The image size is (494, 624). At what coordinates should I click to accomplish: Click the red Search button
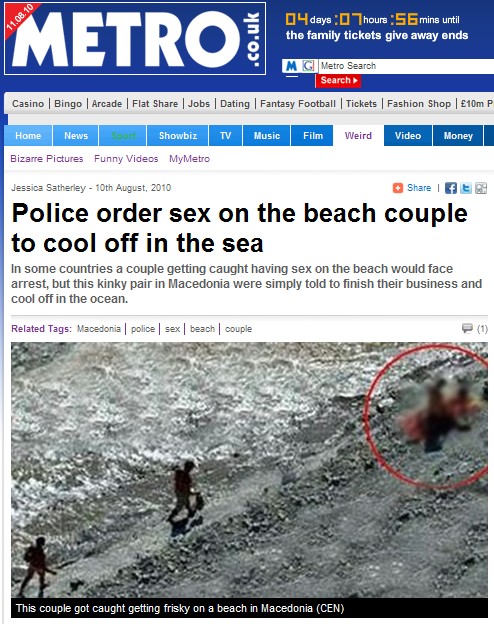pos(338,80)
